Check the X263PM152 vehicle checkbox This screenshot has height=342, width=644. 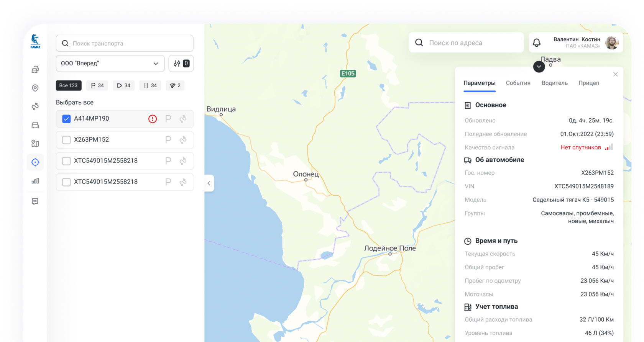tap(66, 140)
